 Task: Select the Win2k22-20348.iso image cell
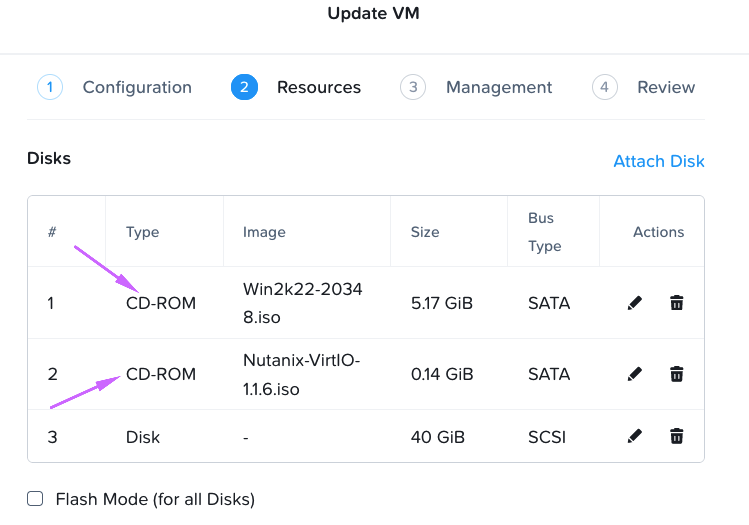click(x=303, y=303)
